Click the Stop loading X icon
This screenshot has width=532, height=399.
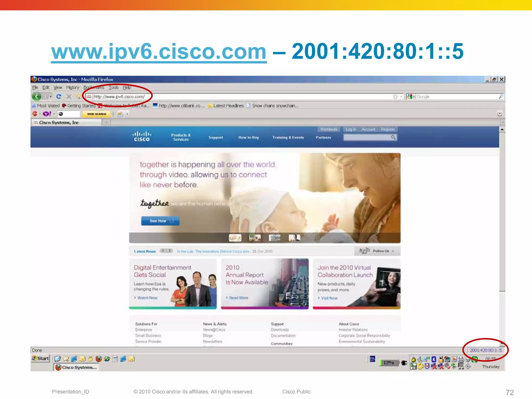(x=69, y=97)
